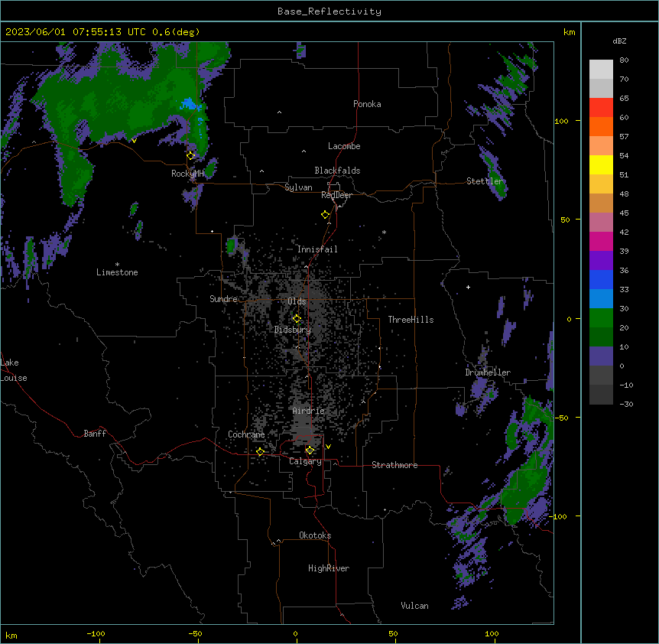
Task: Click the km unit label at bottom left
Action: tap(11, 636)
